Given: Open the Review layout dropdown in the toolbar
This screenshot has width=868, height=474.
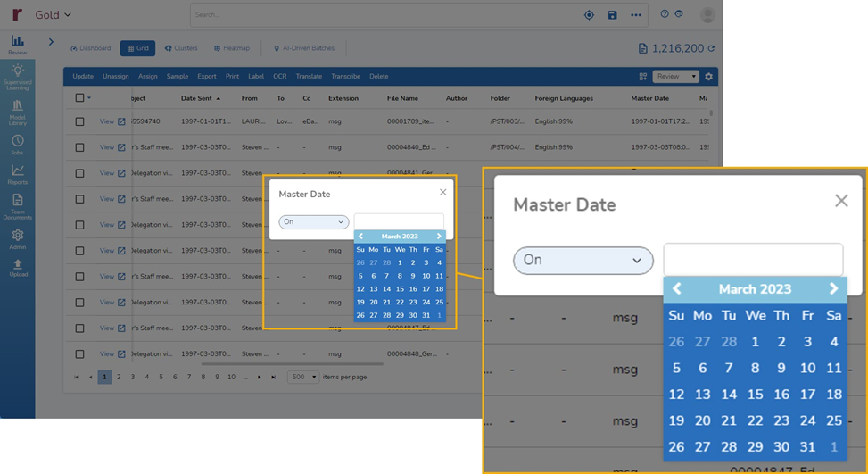Looking at the screenshot, I should pos(675,77).
